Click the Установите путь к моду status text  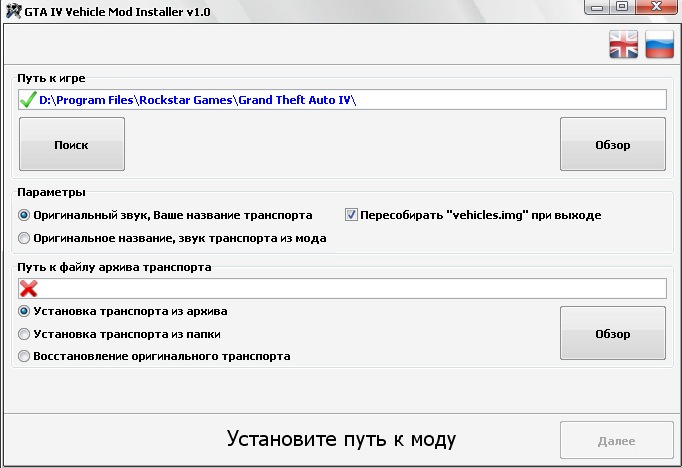[x=341, y=439]
